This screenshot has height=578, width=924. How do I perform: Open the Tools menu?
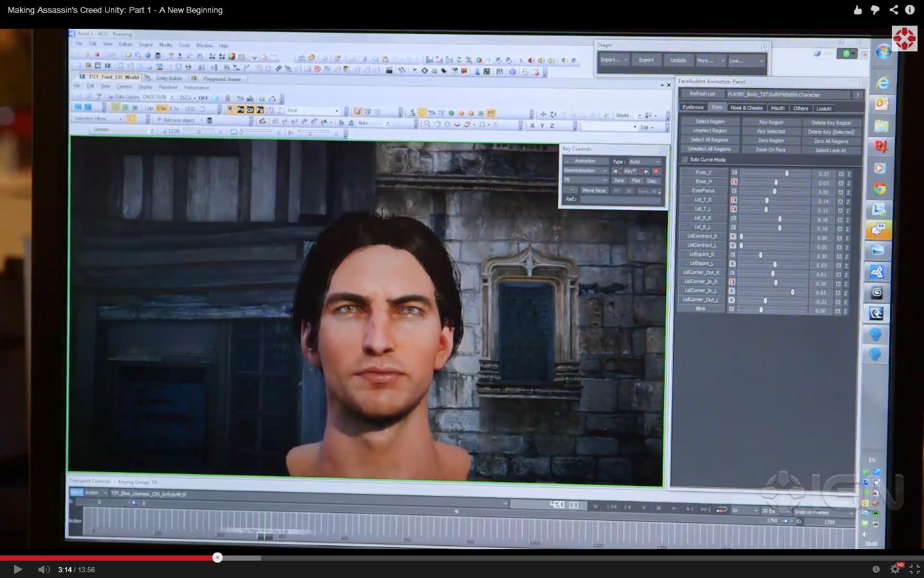[184, 46]
